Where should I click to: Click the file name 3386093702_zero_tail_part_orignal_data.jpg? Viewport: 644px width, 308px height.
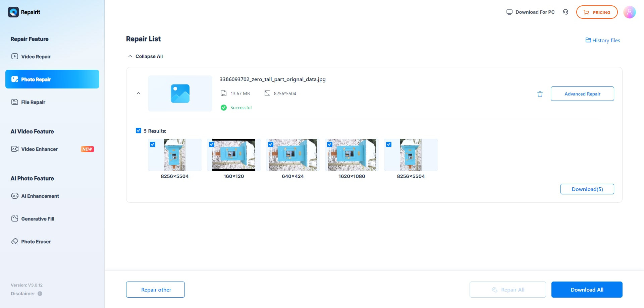point(273,79)
